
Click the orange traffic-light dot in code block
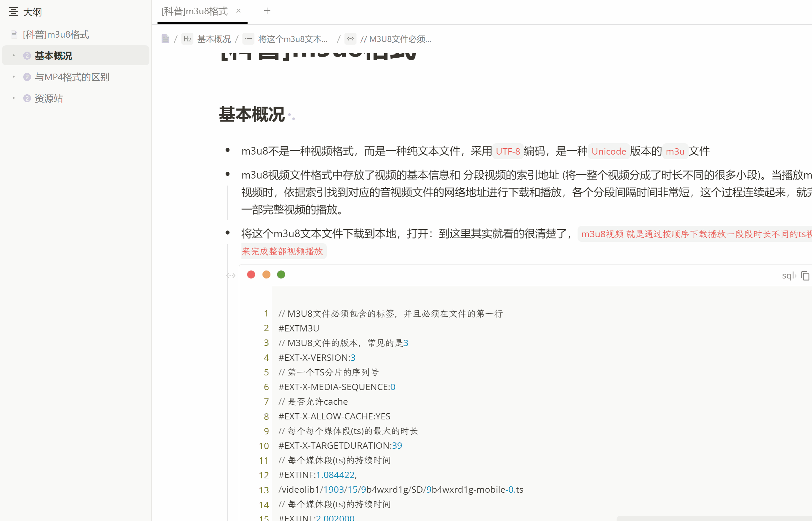(x=266, y=274)
